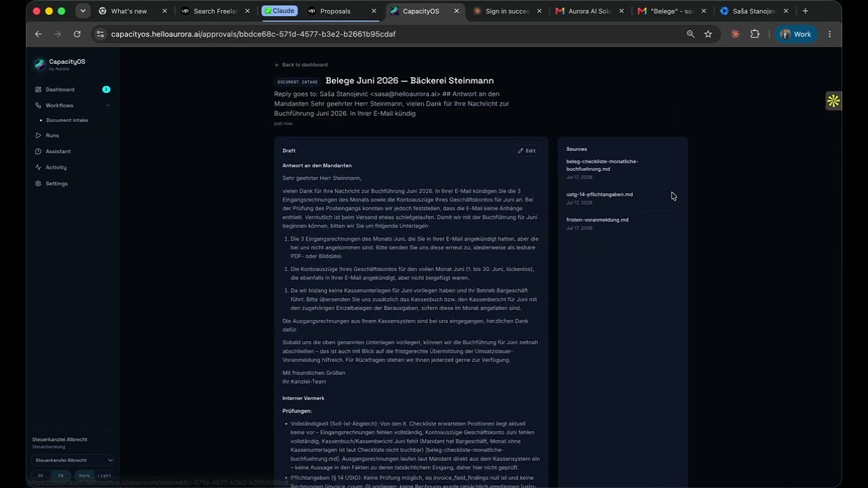The width and height of the screenshot is (868, 488).
Task: Open the Dashboard sidebar icon
Action: point(39,89)
